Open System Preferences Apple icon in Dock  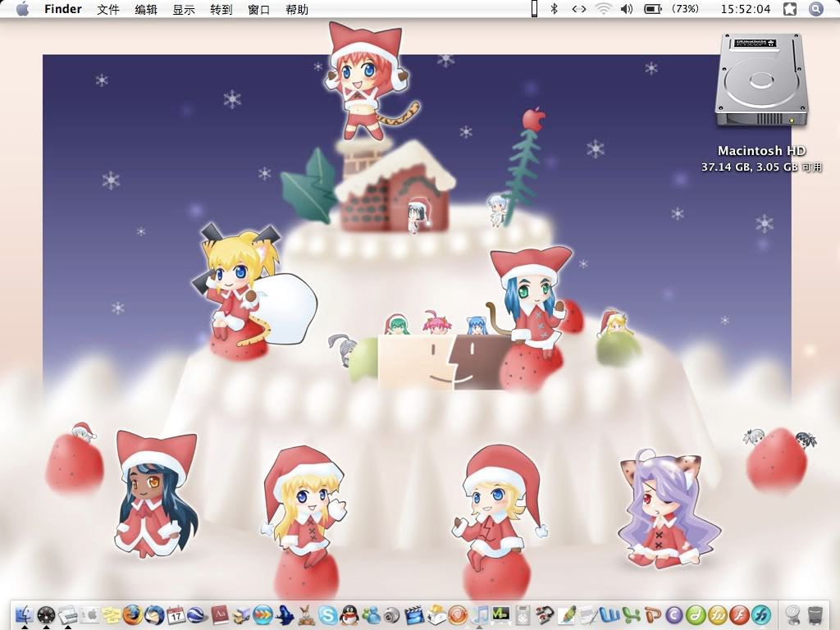(90, 615)
